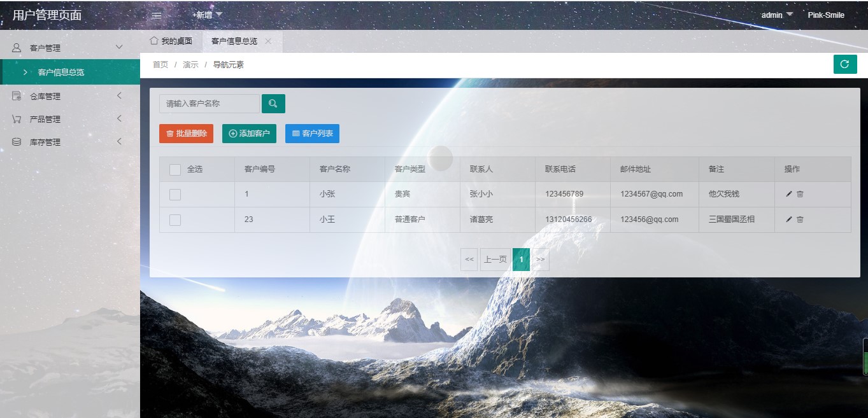Open the +新增 dropdown menu
This screenshot has width=868, height=418.
[207, 15]
